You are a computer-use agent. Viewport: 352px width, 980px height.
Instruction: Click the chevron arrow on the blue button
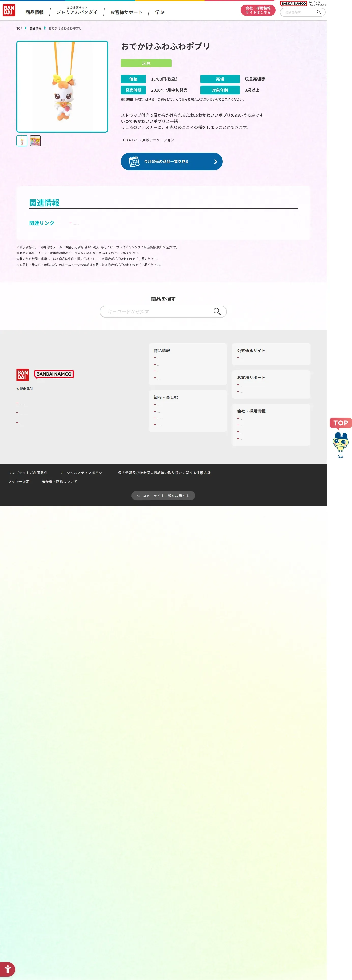pos(215,161)
